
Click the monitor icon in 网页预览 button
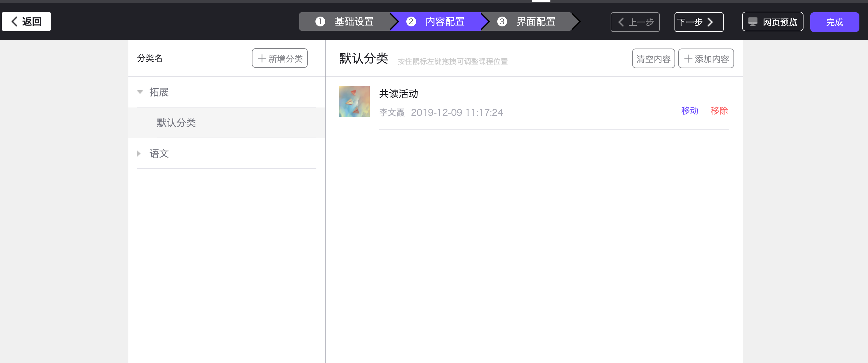753,22
